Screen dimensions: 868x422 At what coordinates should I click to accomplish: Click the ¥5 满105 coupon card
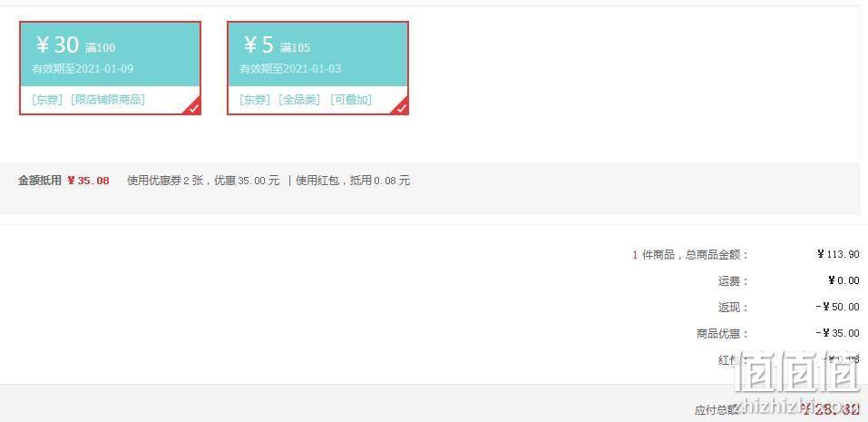(x=317, y=68)
